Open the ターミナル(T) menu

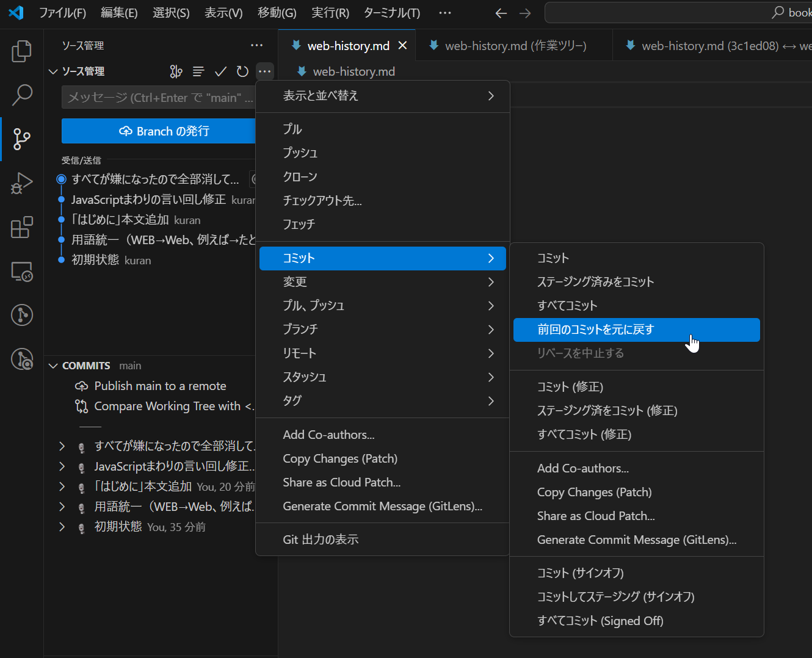pos(391,13)
